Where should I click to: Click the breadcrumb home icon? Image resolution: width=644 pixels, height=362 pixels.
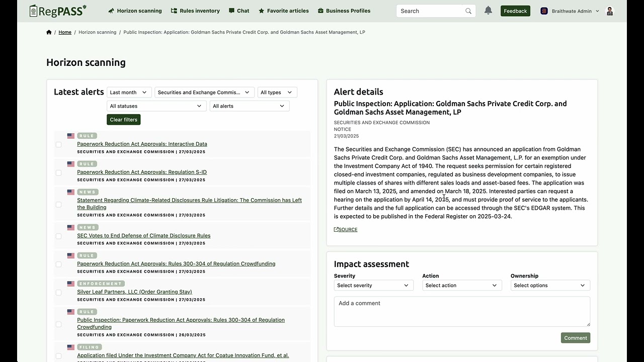(x=49, y=32)
